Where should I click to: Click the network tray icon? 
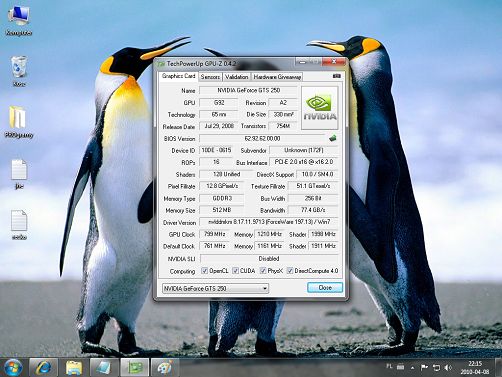pos(436,367)
